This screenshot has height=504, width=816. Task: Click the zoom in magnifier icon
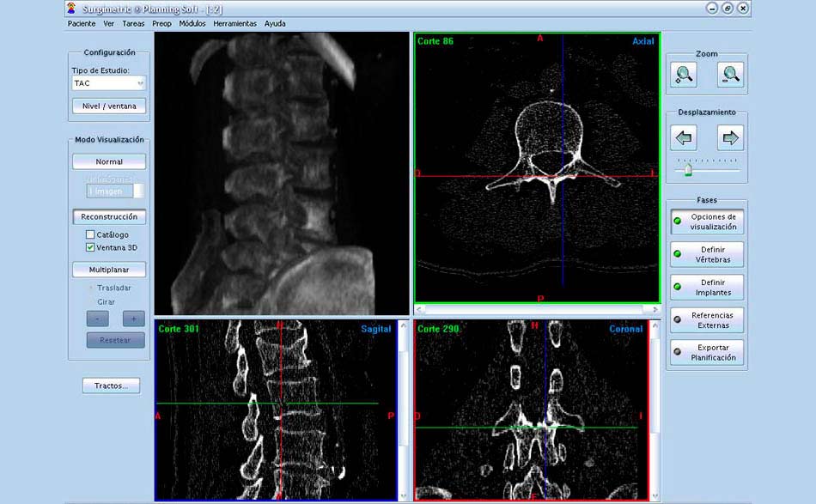[685, 75]
